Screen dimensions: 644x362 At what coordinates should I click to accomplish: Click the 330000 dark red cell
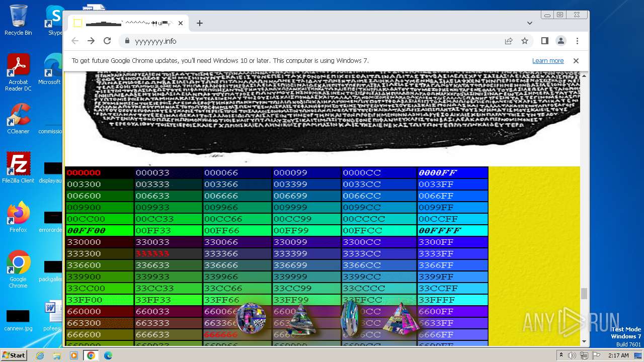(100, 242)
